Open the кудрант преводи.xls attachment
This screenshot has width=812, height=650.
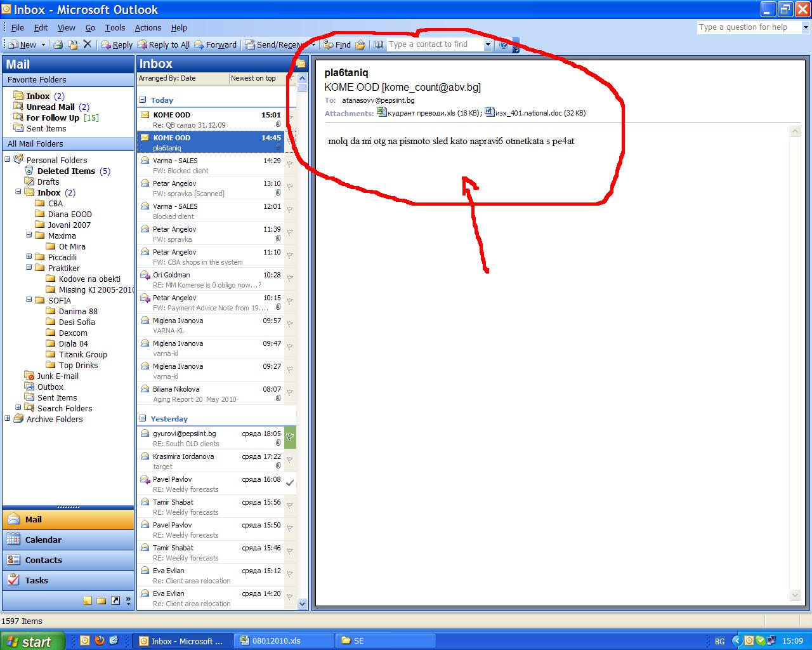[422, 113]
